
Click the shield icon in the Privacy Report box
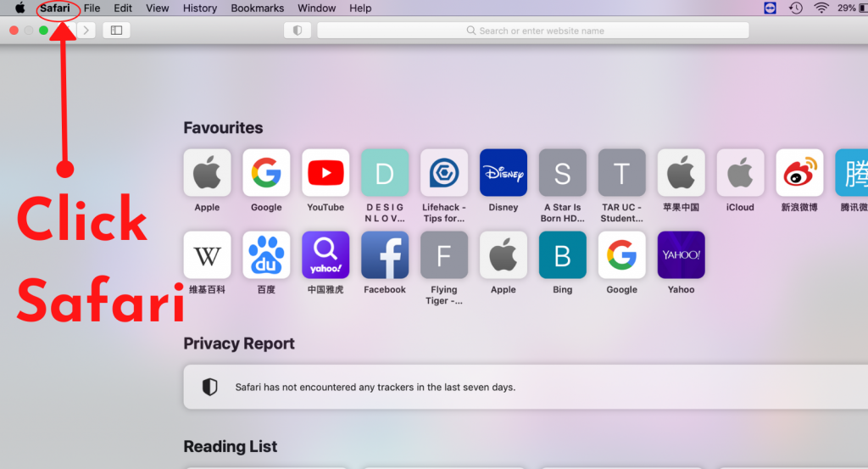click(x=210, y=387)
